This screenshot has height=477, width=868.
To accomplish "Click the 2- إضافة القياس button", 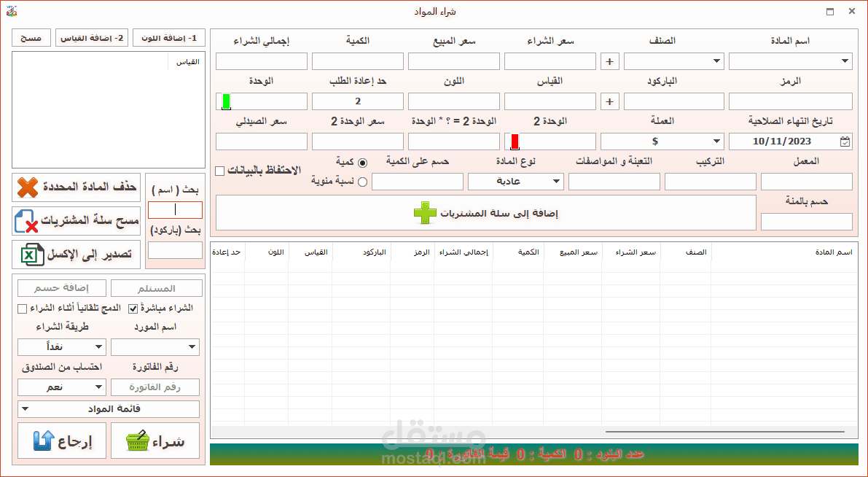I will click(x=92, y=38).
